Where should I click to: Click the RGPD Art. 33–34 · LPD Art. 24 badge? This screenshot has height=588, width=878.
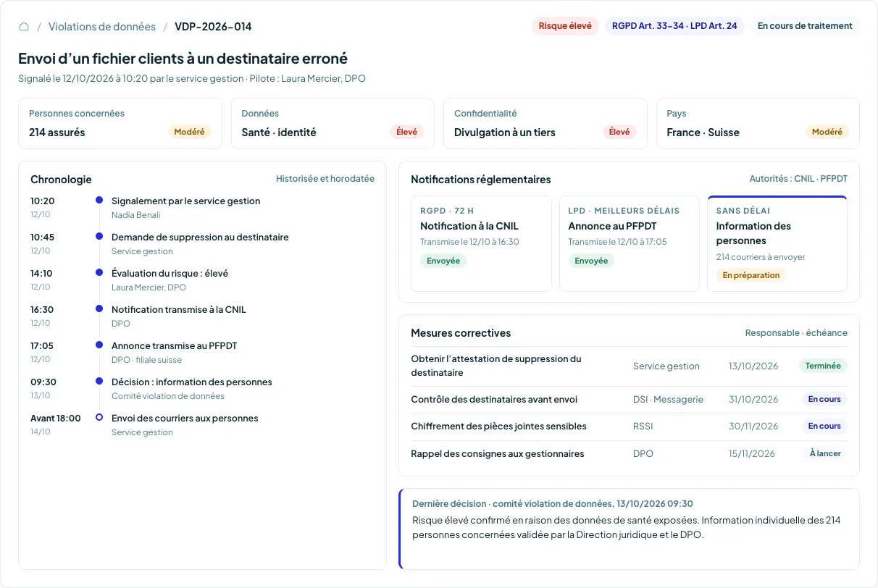point(674,26)
